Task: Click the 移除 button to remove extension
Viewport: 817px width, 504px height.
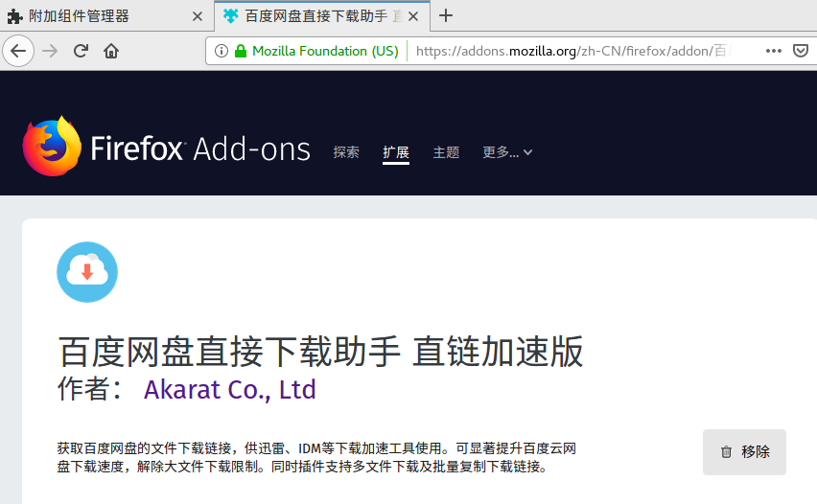Action: pyautogui.click(x=744, y=452)
